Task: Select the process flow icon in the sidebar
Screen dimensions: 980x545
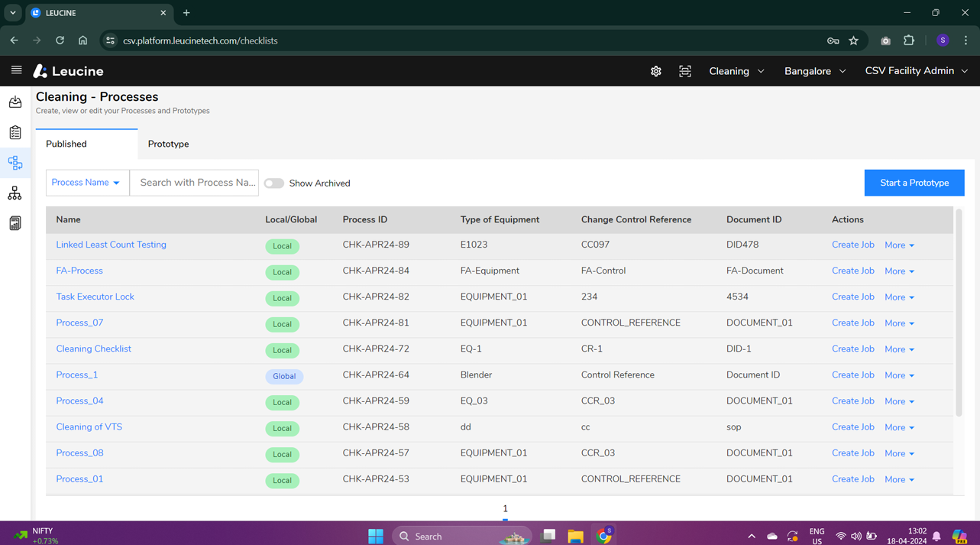Action: coord(15,163)
